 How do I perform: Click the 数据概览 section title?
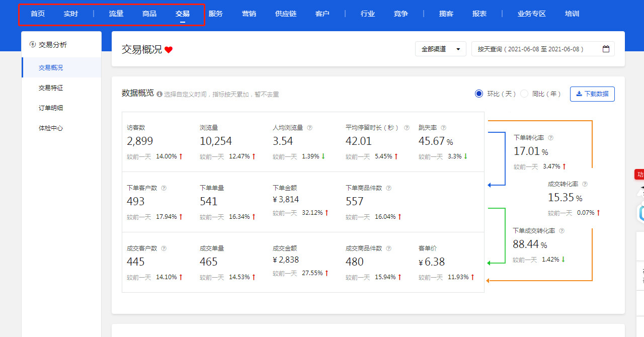[x=138, y=93]
